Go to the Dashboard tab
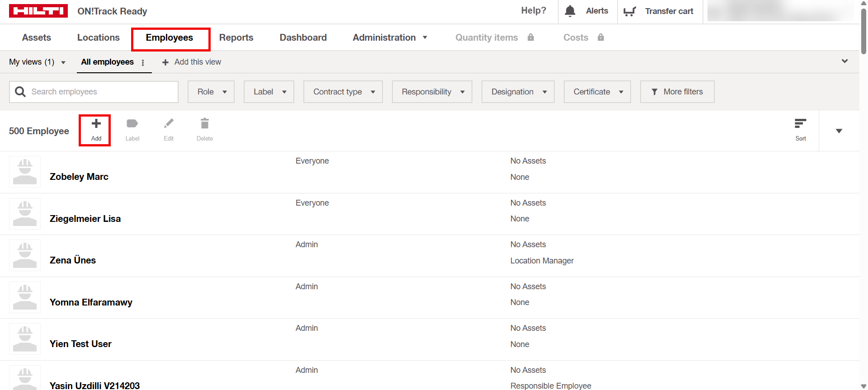 tap(303, 38)
